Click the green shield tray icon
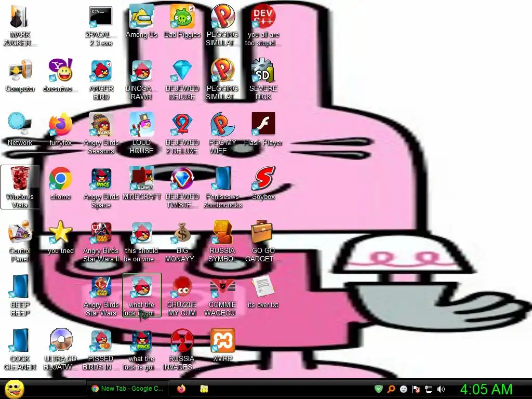Image resolution: width=532 pixels, height=399 pixels. click(x=379, y=389)
